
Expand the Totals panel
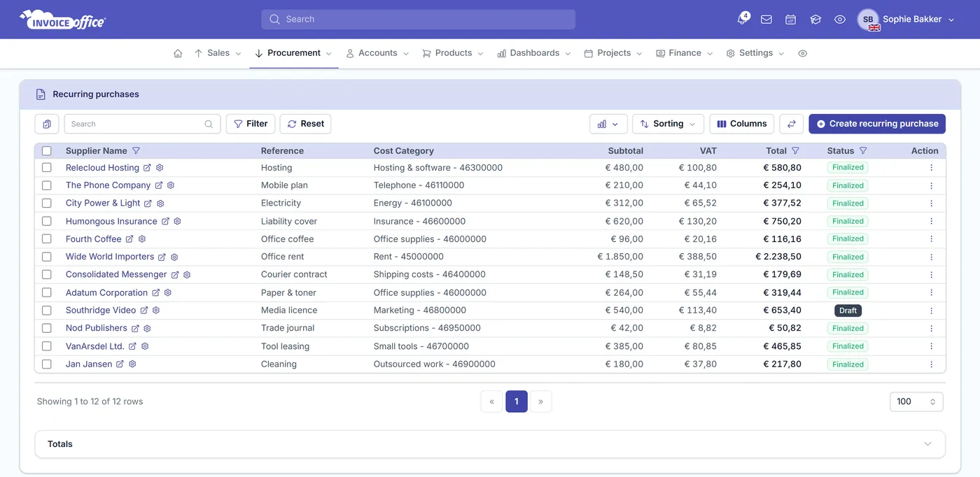490,444
